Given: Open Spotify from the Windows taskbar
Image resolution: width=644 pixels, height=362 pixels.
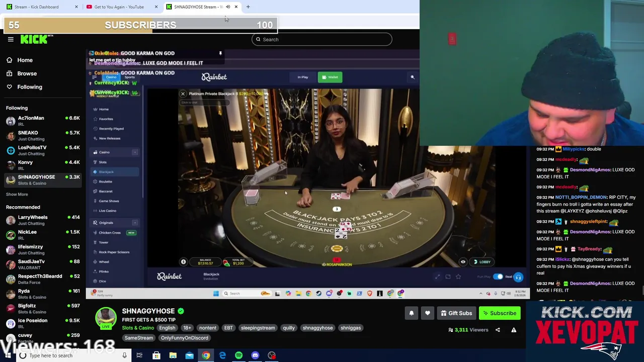Looking at the screenshot, I should click(238, 355).
